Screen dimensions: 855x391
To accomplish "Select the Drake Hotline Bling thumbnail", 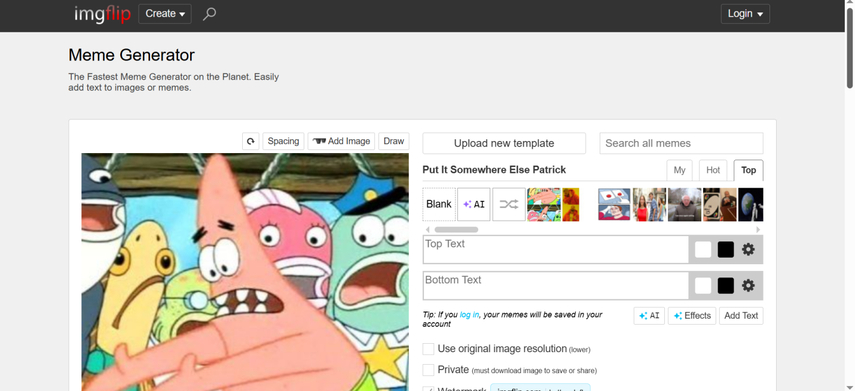I will pyautogui.click(x=571, y=204).
